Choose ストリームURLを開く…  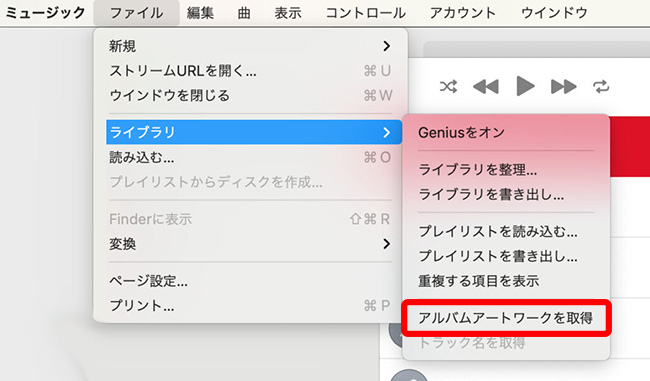coord(250,71)
